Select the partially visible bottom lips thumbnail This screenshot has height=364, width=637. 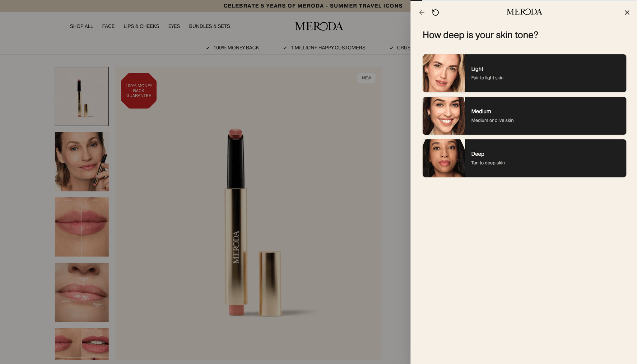[x=82, y=344]
